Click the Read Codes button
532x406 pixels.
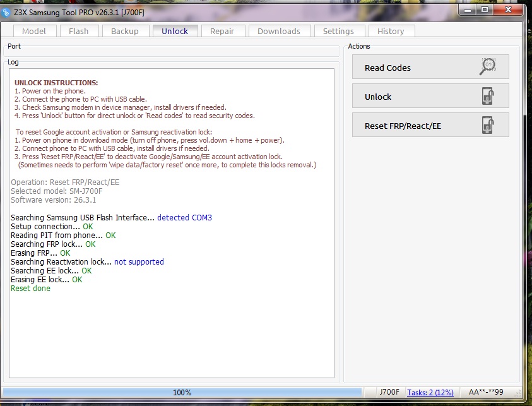430,67
